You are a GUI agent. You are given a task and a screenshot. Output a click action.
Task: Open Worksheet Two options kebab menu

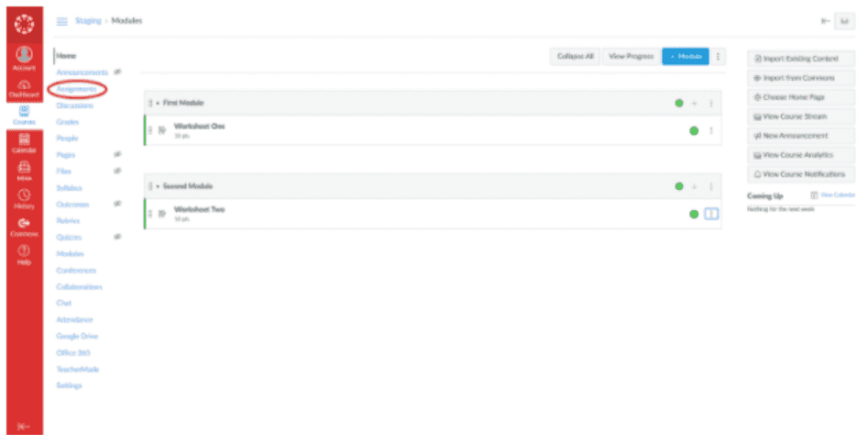(711, 214)
